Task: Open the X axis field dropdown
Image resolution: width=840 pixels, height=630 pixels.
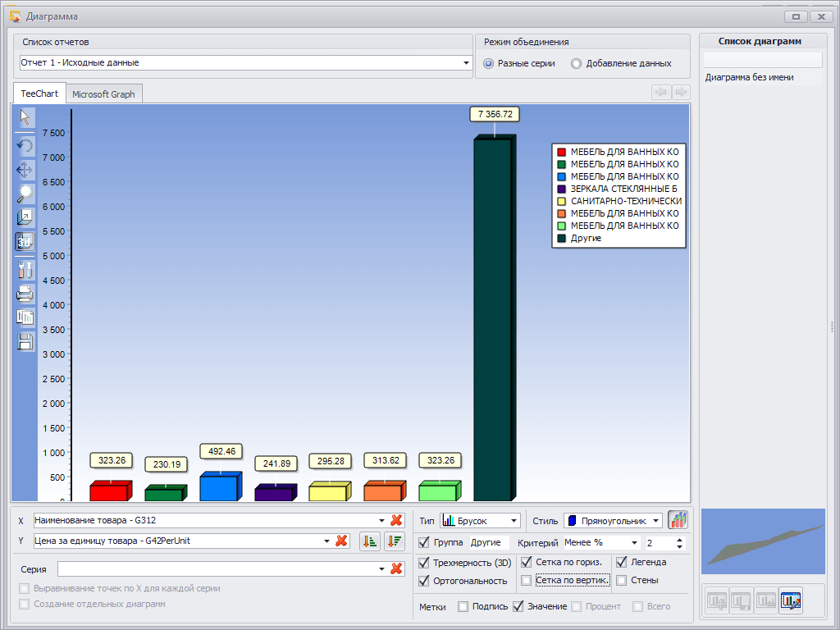Action: 382,520
